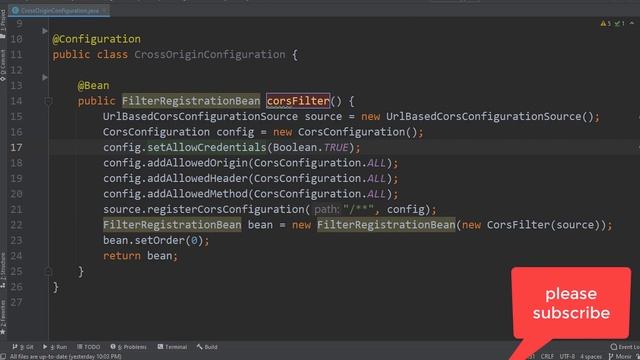Click UrlBasedCorsConfigurationSource type on line 15
This screenshot has width=640, height=360.
point(200,116)
